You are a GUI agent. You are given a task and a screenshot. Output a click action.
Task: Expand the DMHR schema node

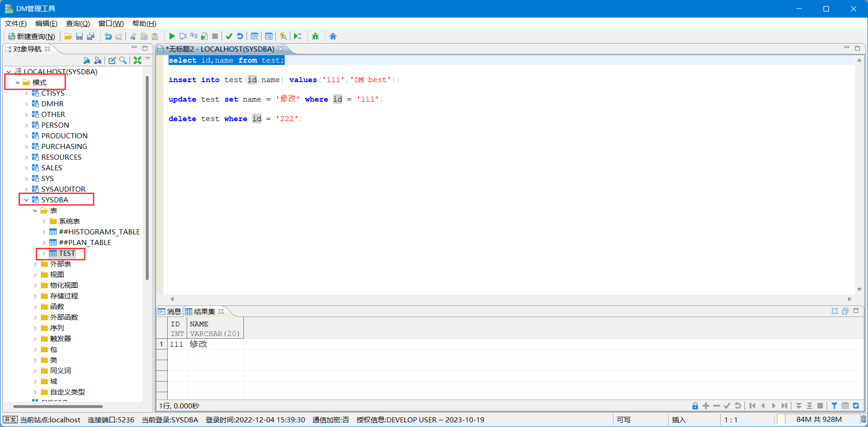[26, 104]
